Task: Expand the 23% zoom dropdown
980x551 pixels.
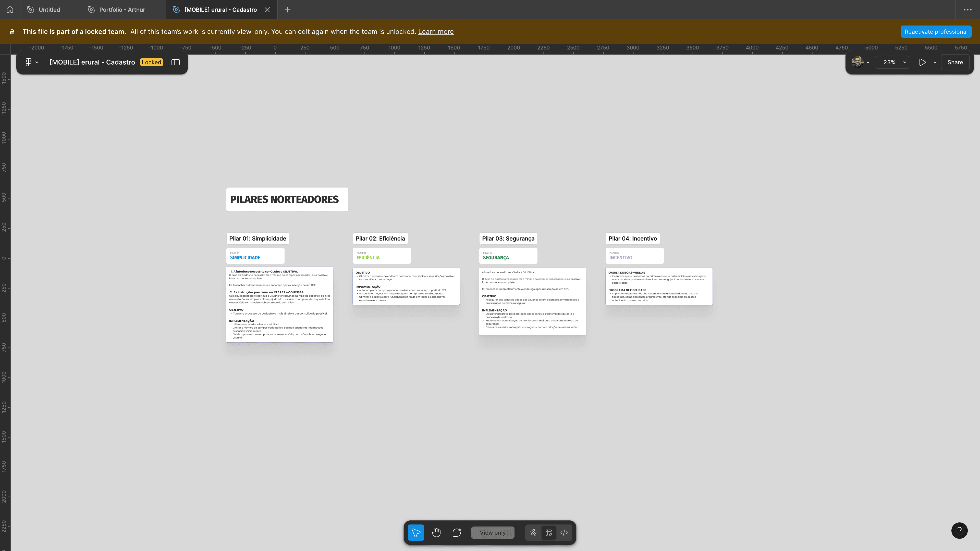Action: point(892,62)
